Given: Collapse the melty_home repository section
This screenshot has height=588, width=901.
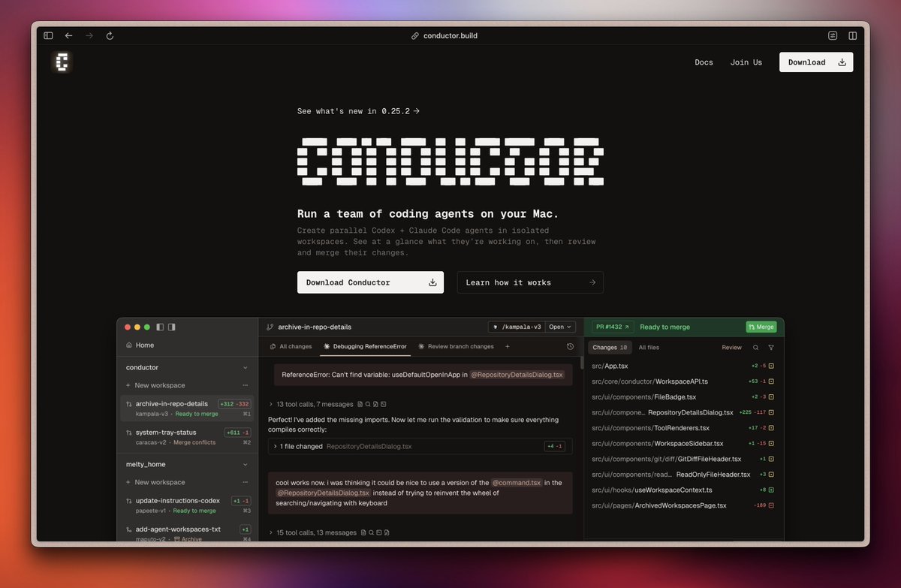Looking at the screenshot, I should (245, 465).
